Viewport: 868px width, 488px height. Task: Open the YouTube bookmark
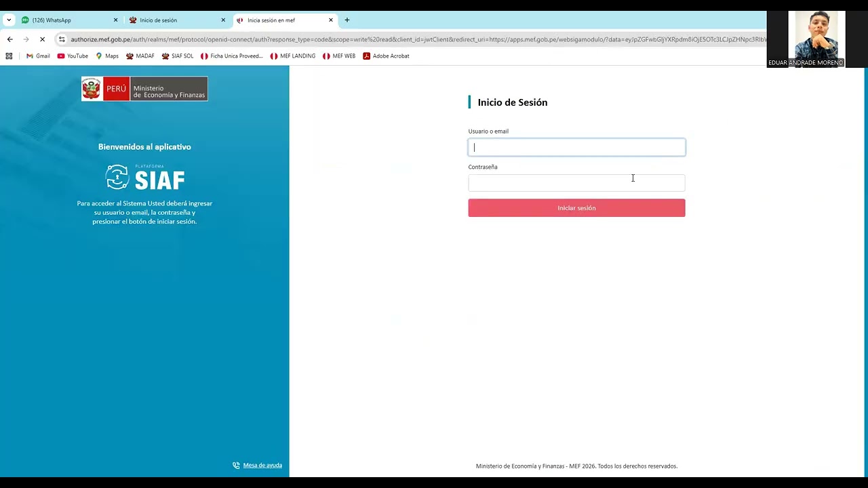(x=73, y=56)
